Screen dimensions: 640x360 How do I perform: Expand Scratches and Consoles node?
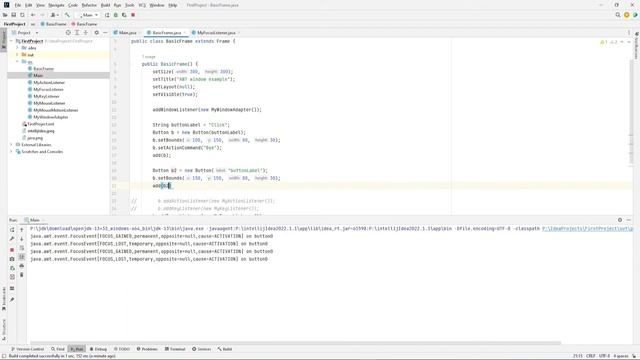pos(12,152)
